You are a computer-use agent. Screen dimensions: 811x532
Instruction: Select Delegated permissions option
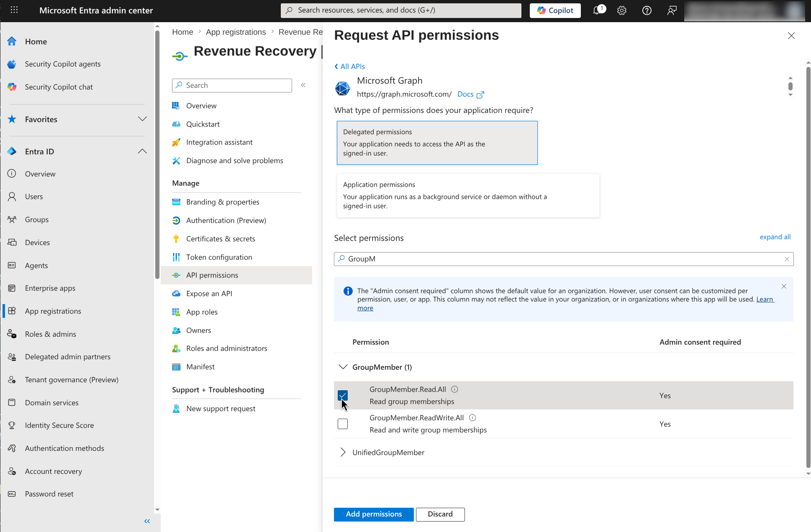(x=437, y=143)
